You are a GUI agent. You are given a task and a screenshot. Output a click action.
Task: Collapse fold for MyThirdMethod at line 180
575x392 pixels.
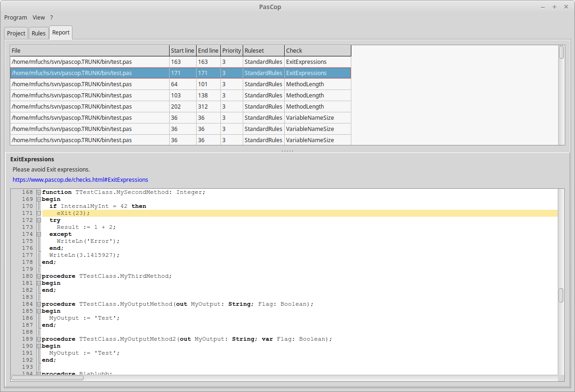click(x=39, y=276)
